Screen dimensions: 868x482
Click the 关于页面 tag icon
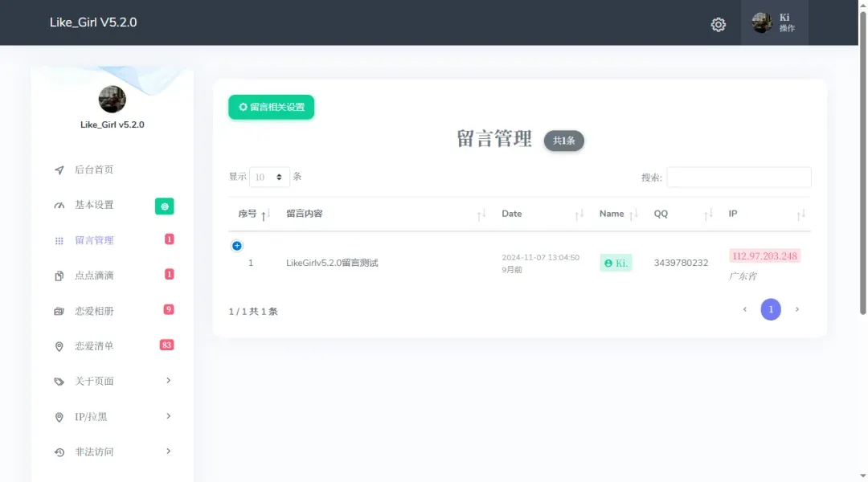[x=59, y=382]
